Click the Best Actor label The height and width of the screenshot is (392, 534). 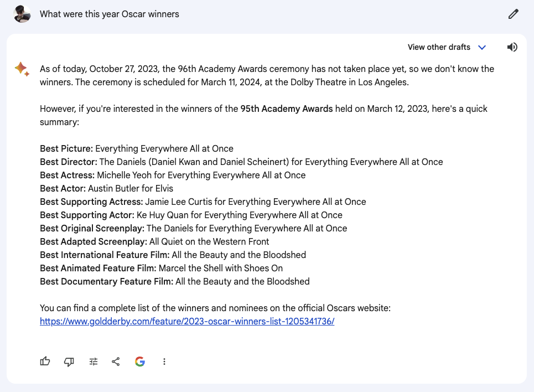63,188
